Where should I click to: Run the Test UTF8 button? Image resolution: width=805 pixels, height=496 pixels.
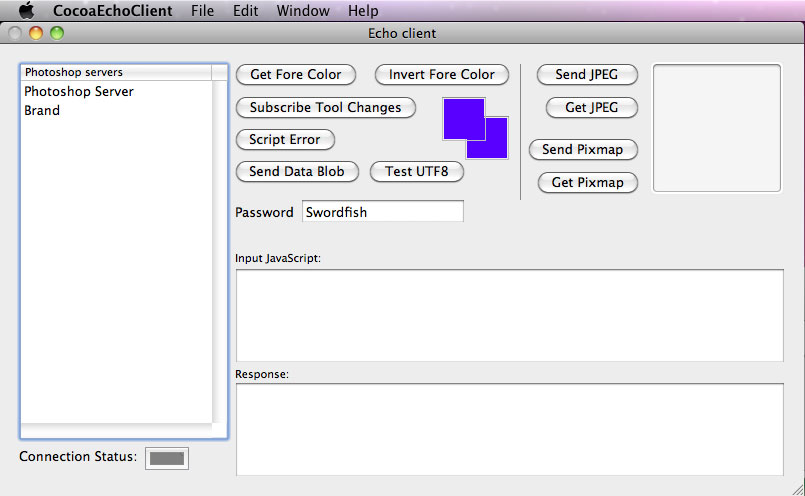point(416,171)
